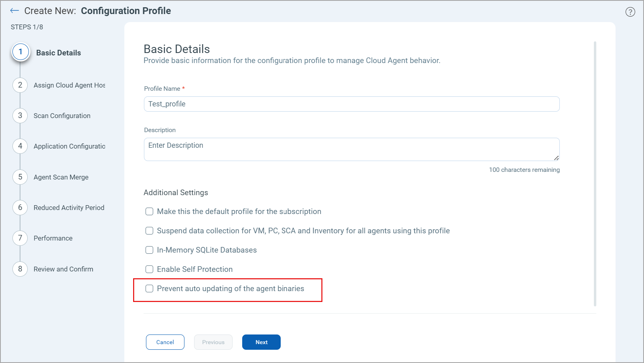Click step 2 Assign Cloud Agent Hosts circle
Image resolution: width=644 pixels, height=363 pixels.
pos(20,85)
